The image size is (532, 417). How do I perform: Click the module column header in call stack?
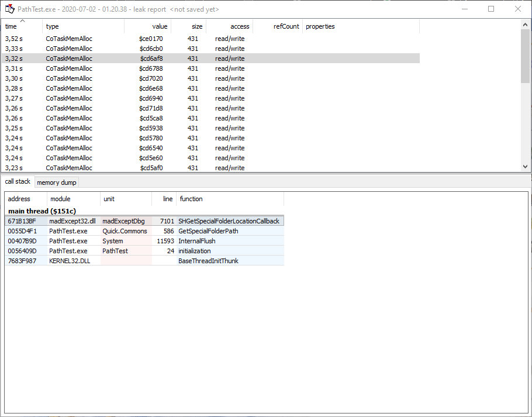(x=74, y=199)
